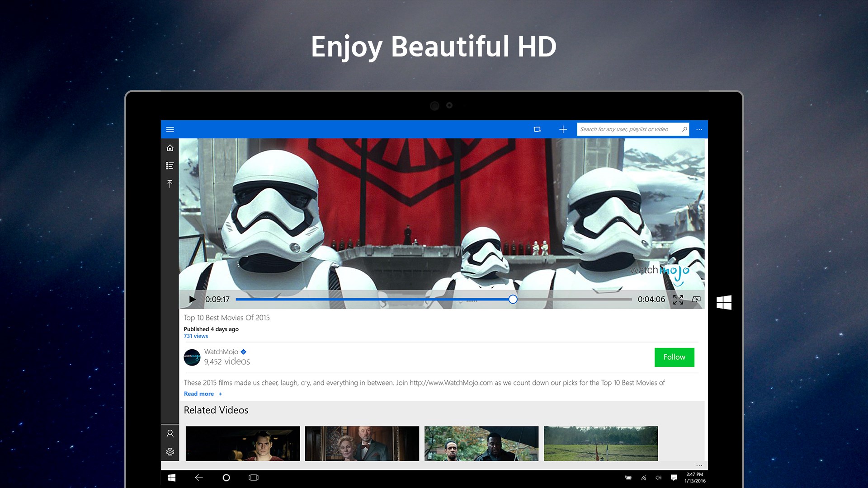Click the repost icon on the blue toolbar
Screen dimensions: 868x488
click(538, 129)
